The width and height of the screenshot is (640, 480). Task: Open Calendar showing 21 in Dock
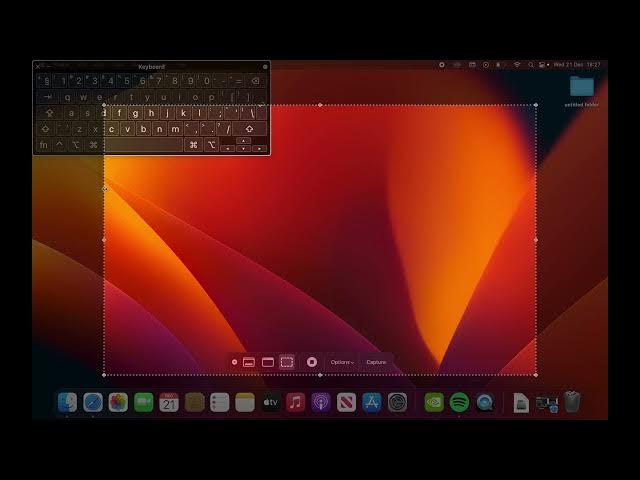(169, 402)
